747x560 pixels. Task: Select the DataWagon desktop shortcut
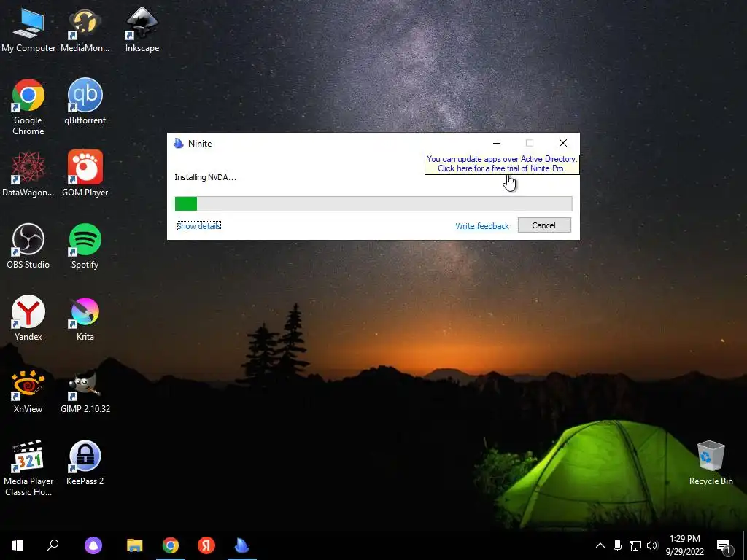[x=28, y=174]
